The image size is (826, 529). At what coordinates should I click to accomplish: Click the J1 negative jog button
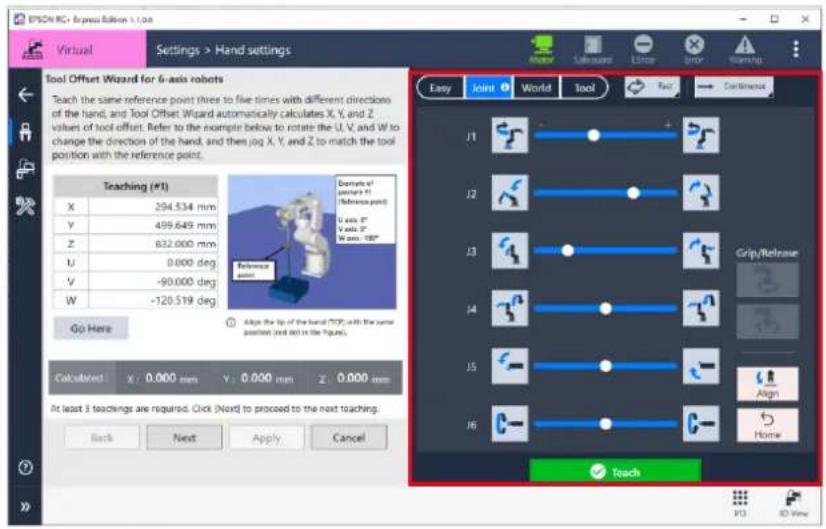[x=509, y=135]
